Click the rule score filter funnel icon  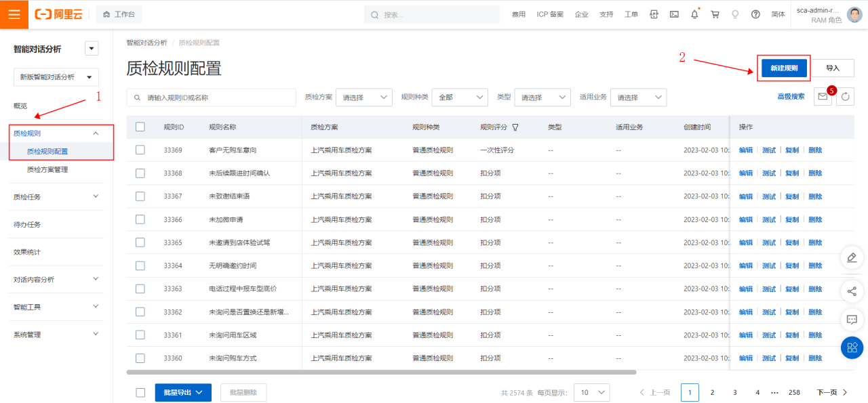(x=515, y=127)
